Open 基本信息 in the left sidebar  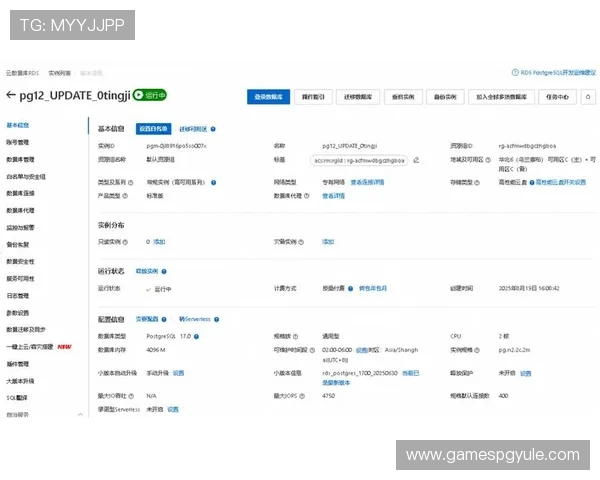(x=18, y=125)
